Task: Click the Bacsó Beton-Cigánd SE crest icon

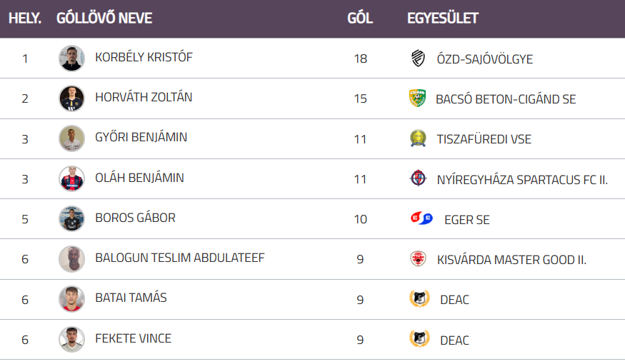Action: [x=417, y=98]
